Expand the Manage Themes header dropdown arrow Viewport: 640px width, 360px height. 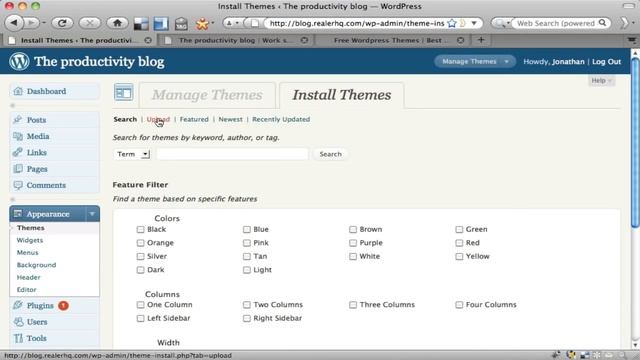click(x=507, y=62)
